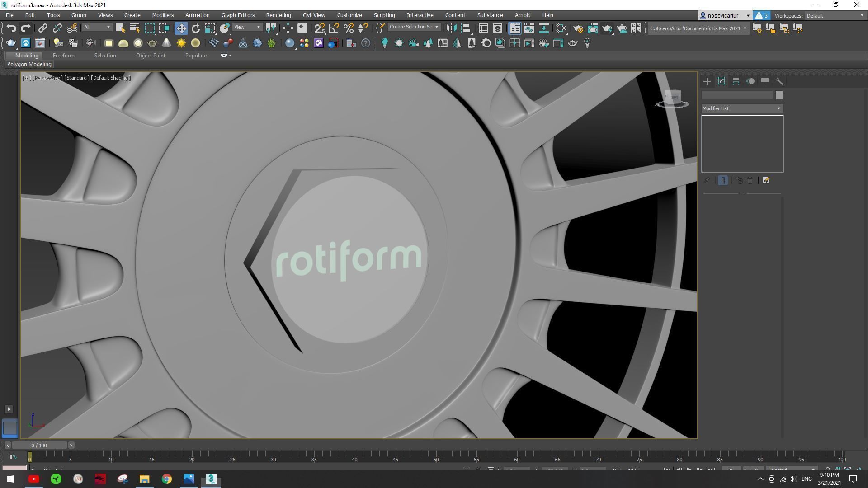Image resolution: width=868 pixels, height=488 pixels.
Task: Show hidden system tray icons chevron
Action: tap(760, 479)
